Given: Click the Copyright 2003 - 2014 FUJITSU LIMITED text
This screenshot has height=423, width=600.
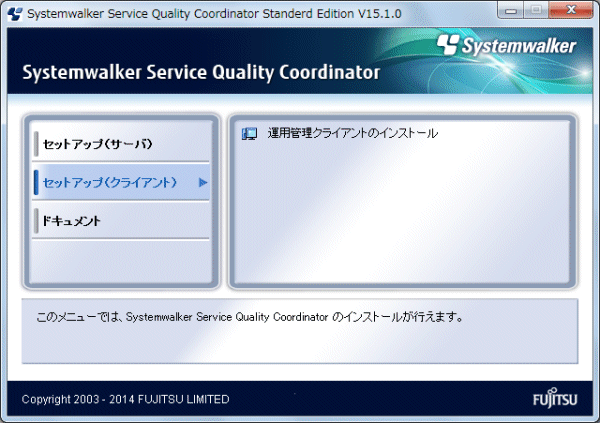Looking at the screenshot, I should tap(126, 399).
